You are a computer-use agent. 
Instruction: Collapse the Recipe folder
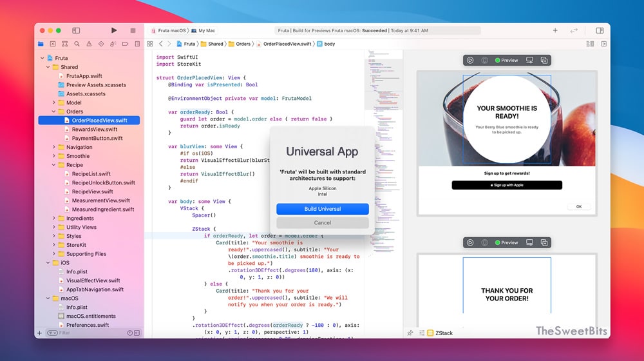pos(54,165)
